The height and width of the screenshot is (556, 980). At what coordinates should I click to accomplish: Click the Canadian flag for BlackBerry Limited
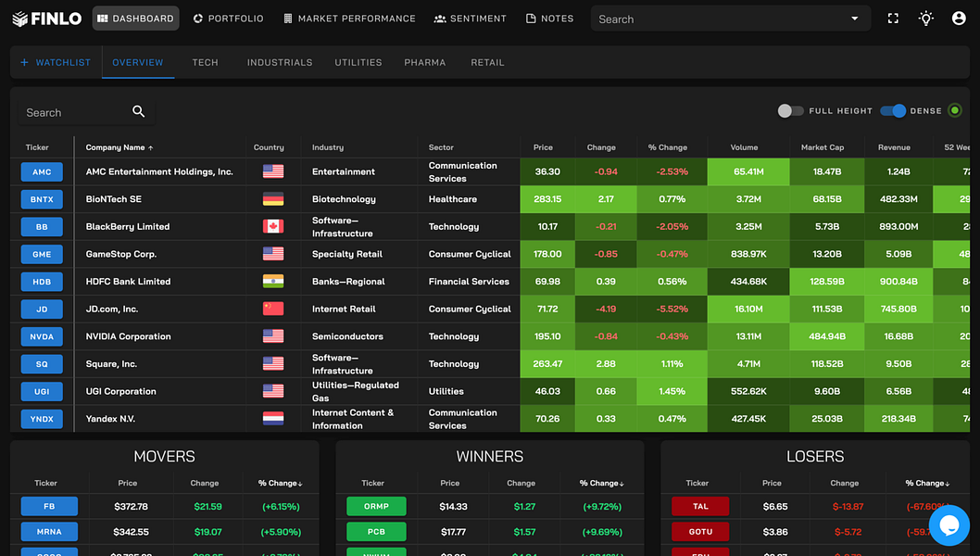coord(273,226)
